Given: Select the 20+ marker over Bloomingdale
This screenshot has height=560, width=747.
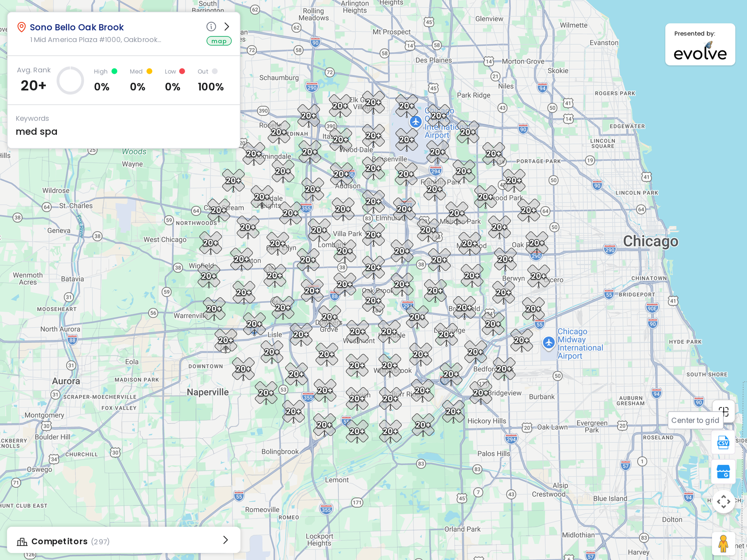Looking at the screenshot, I should point(254,154).
